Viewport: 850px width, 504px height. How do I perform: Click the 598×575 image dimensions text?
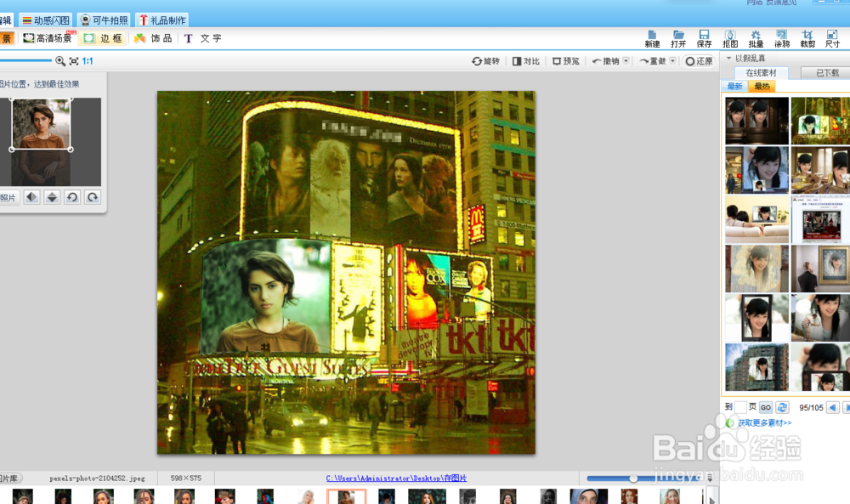point(185,479)
